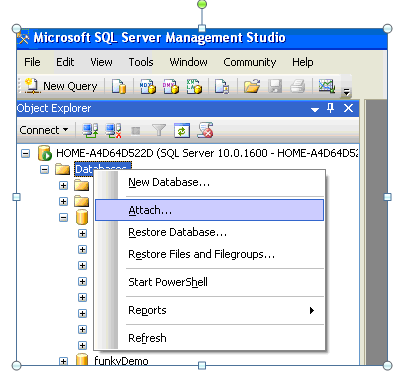Open the Edit menu
The width and height of the screenshot is (408, 373).
click(65, 62)
